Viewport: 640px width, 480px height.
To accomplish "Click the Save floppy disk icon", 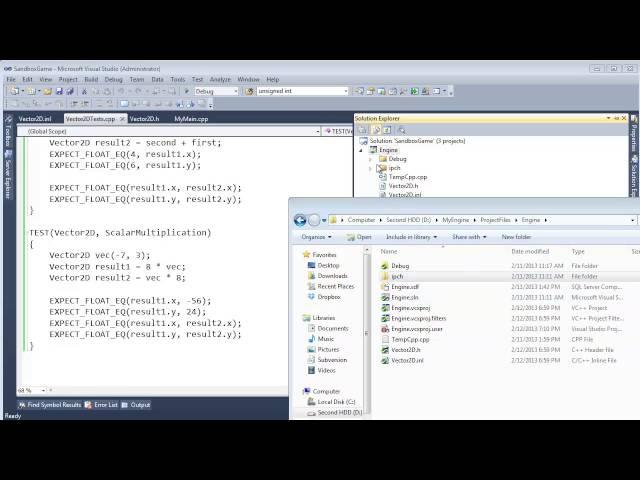I will [x=59, y=91].
